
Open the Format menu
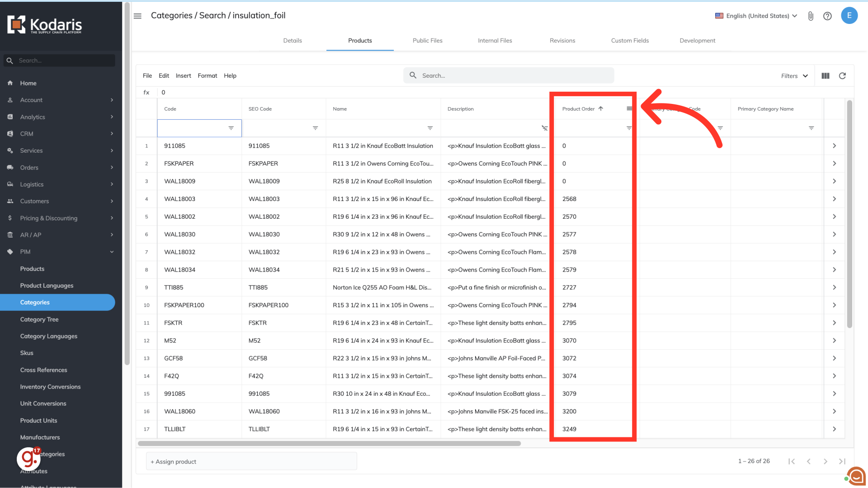click(x=207, y=76)
